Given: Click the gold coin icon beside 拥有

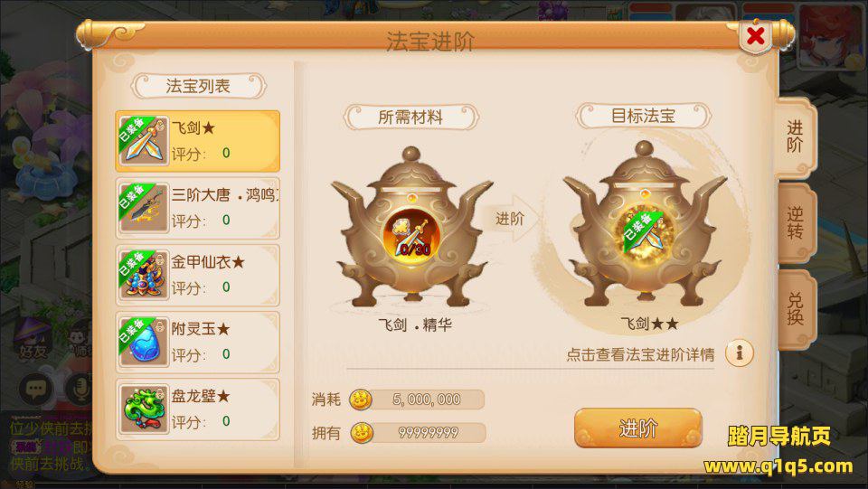Looking at the screenshot, I should [x=362, y=433].
